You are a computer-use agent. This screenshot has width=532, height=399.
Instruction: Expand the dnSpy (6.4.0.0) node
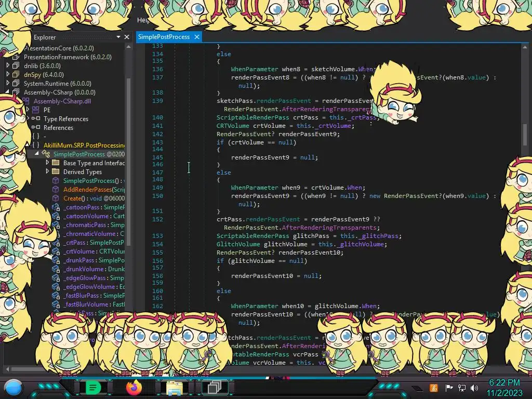[x=8, y=74]
